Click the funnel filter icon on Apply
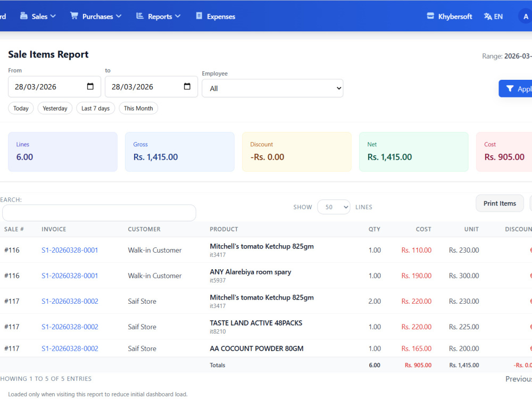Viewport: 532px width, 399px height. coord(510,88)
